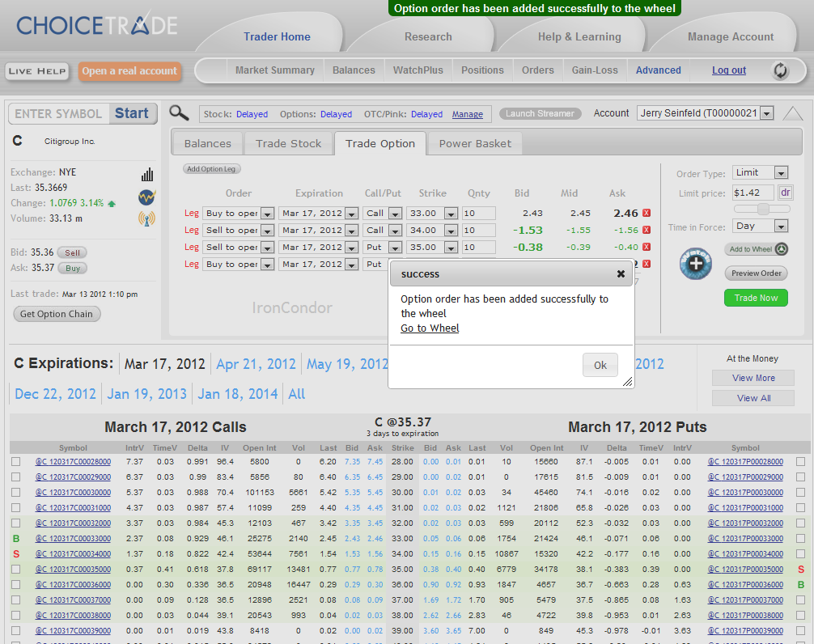Follow the Go to Wheel link

tap(430, 328)
